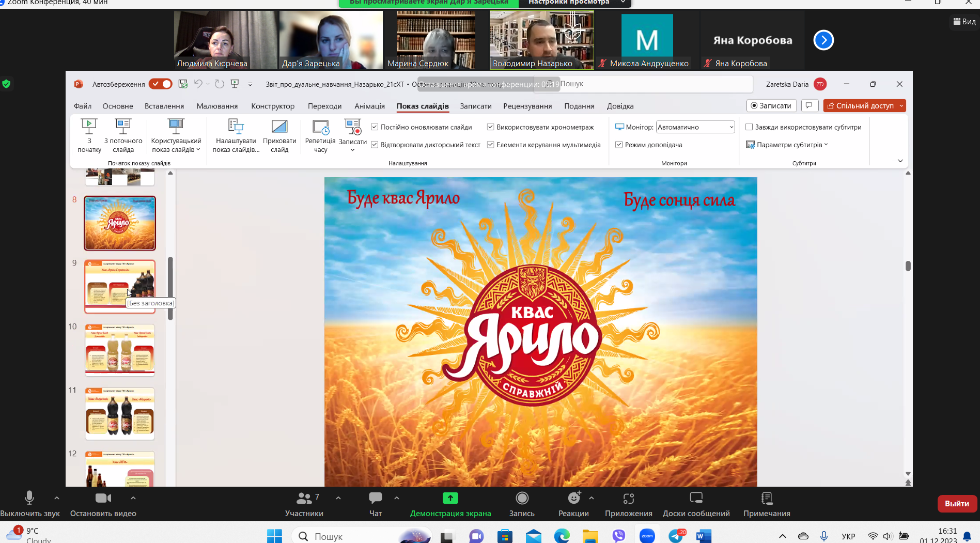Viewport: 980px width, 543px height.
Task: Click the red Leave meeting button
Action: 957,504
